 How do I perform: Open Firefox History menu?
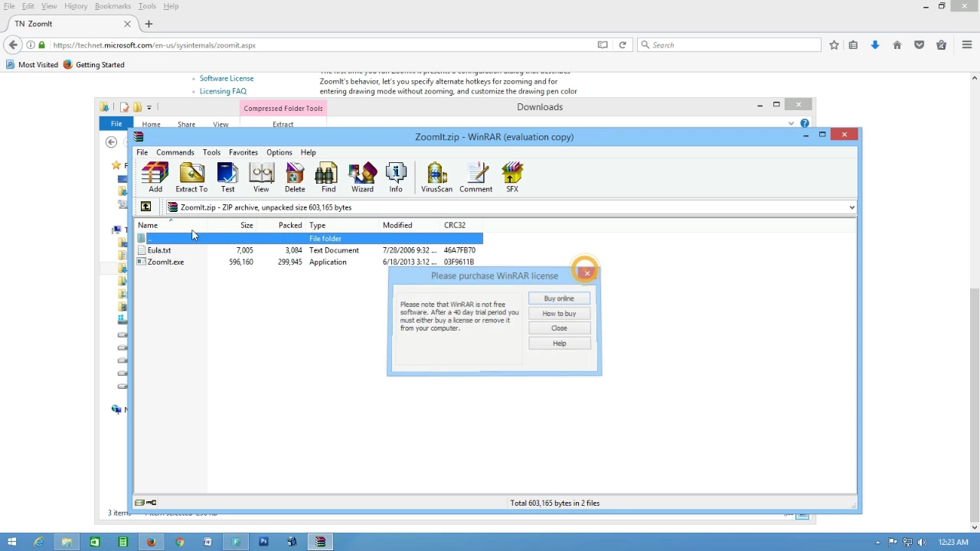pos(76,6)
